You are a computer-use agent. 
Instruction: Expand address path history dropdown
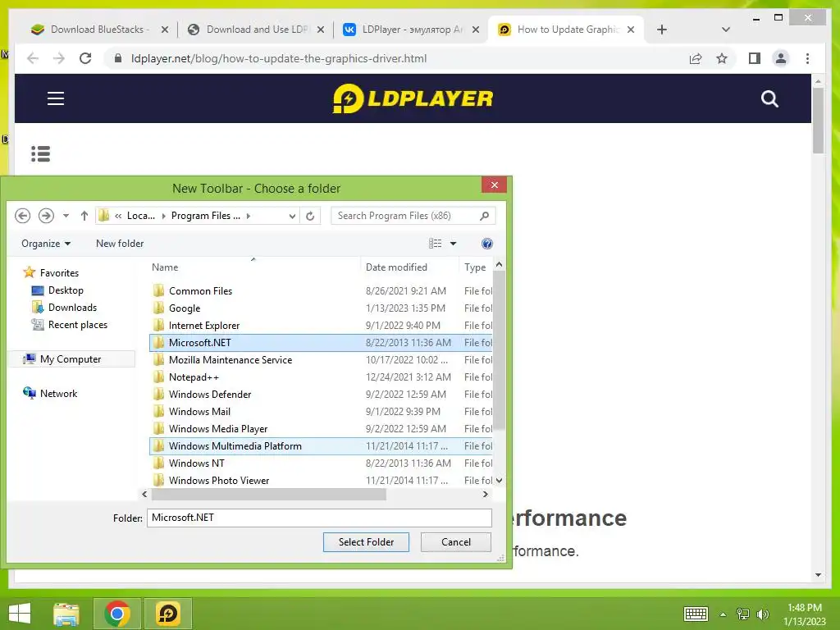292,216
